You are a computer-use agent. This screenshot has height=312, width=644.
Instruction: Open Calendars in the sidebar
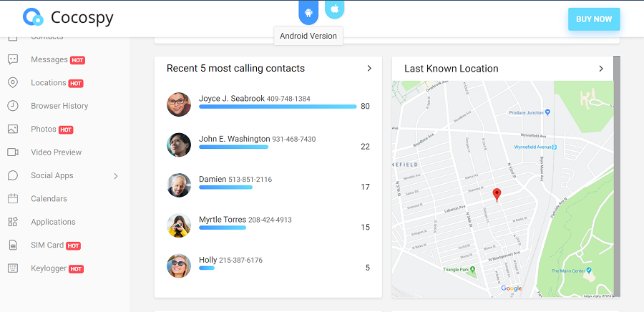pos(49,199)
